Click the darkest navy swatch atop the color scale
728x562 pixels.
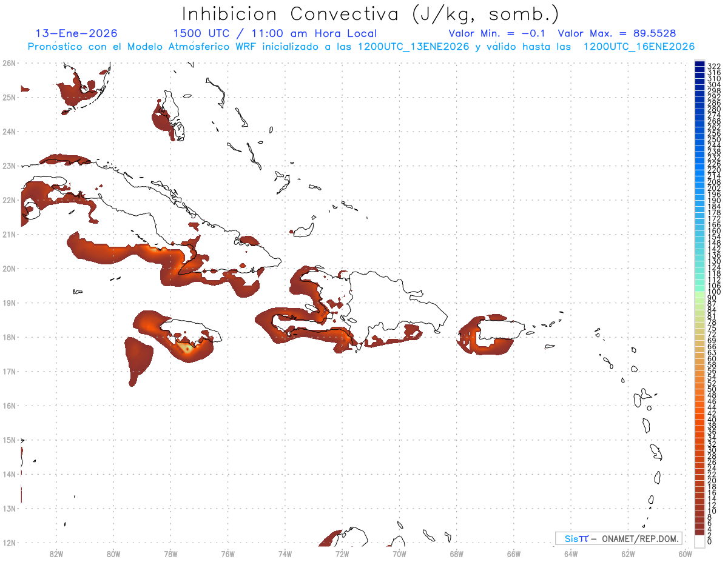click(699, 64)
